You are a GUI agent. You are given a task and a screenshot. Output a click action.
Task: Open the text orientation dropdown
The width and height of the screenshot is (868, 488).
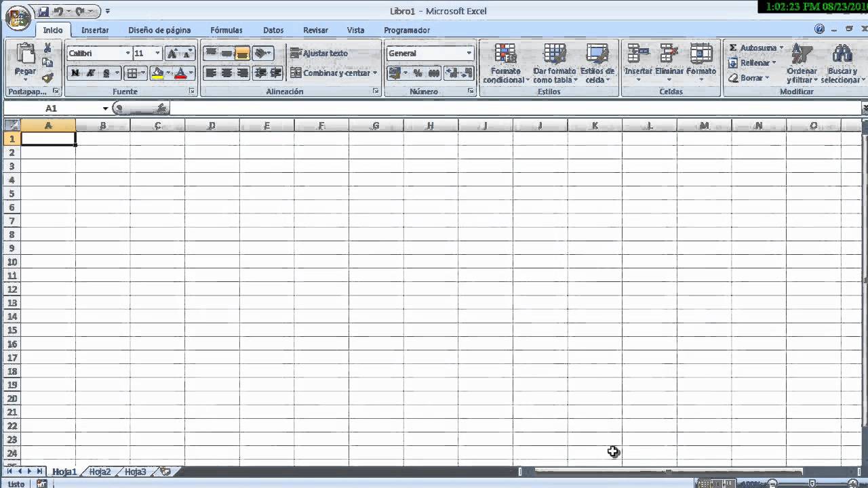pyautogui.click(x=263, y=54)
